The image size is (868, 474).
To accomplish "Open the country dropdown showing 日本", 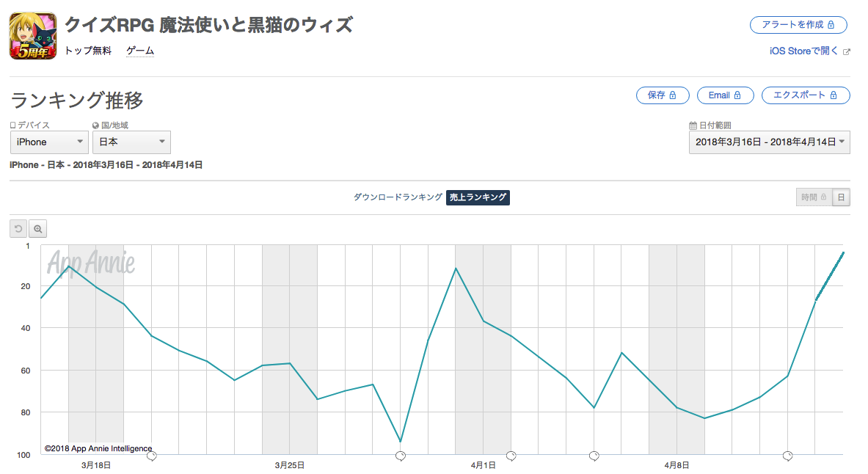I will tap(132, 142).
